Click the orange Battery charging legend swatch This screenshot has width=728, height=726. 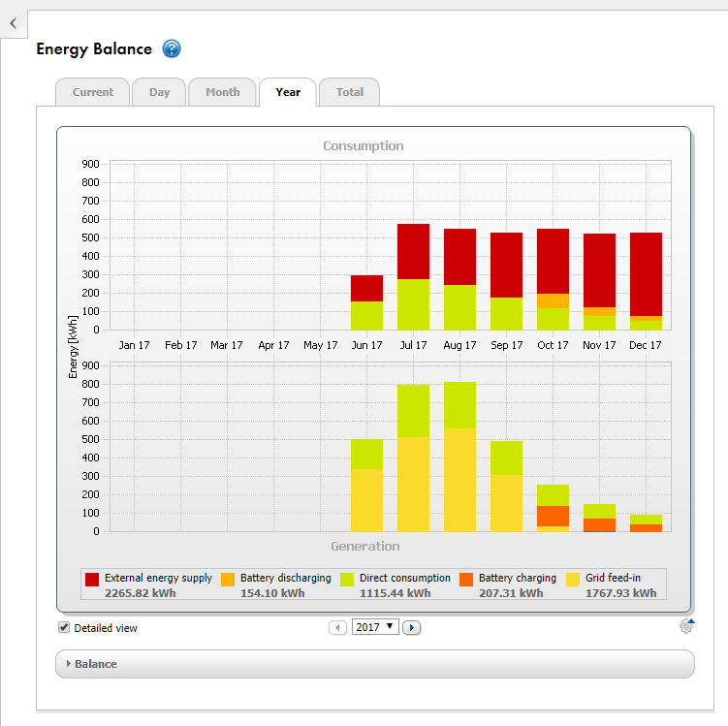click(466, 579)
